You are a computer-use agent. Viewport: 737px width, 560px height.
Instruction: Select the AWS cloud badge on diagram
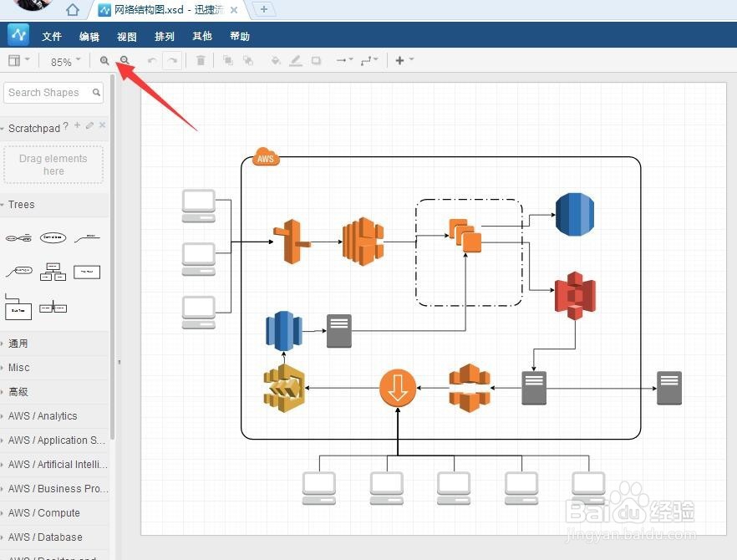266,157
